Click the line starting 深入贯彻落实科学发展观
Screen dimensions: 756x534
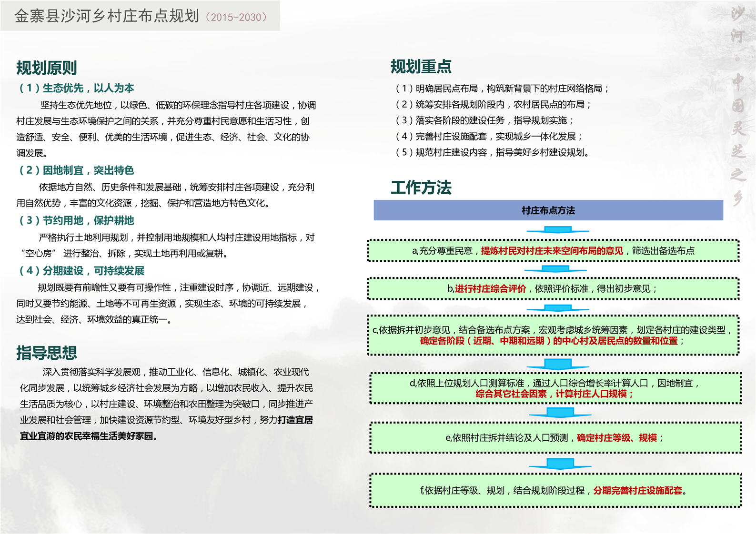tap(176, 372)
